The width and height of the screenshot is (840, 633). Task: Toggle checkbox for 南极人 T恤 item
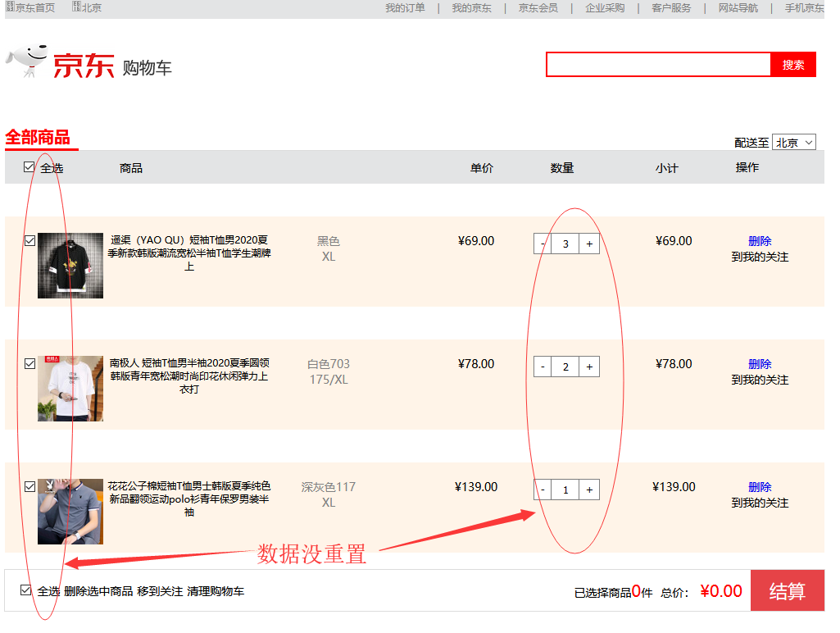(x=30, y=363)
